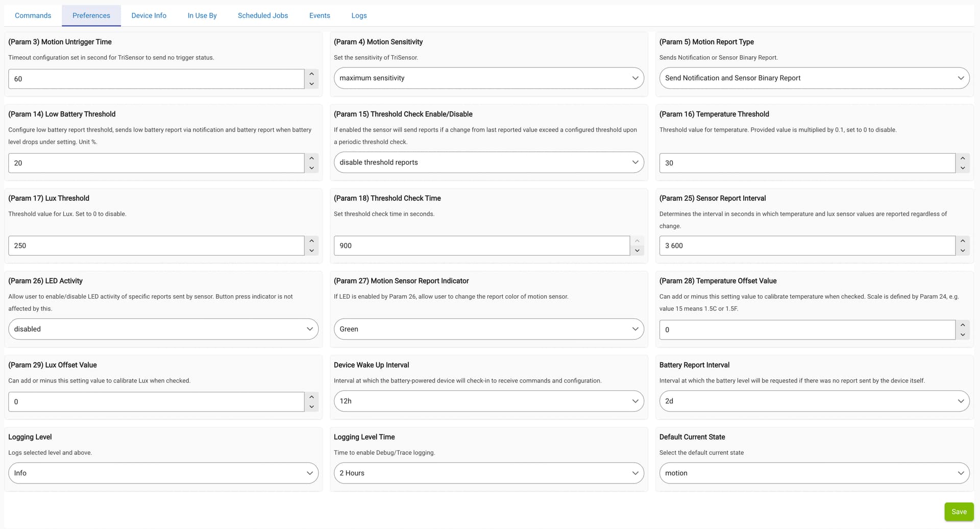Increase Sensor Report Interval value
This screenshot has width=980, height=529.
[x=963, y=241]
